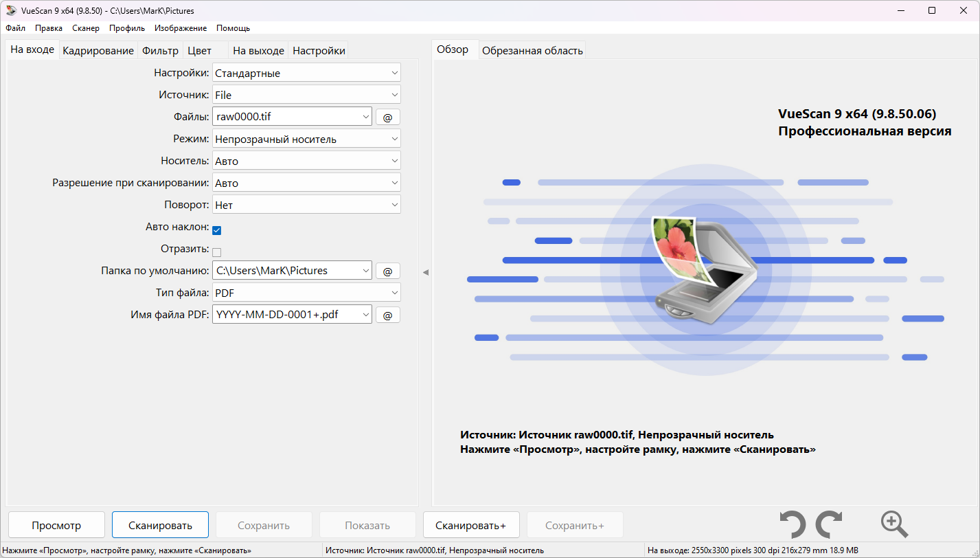Disable the Авто наклон checkbox
This screenshot has height=558, width=980.
tap(217, 230)
